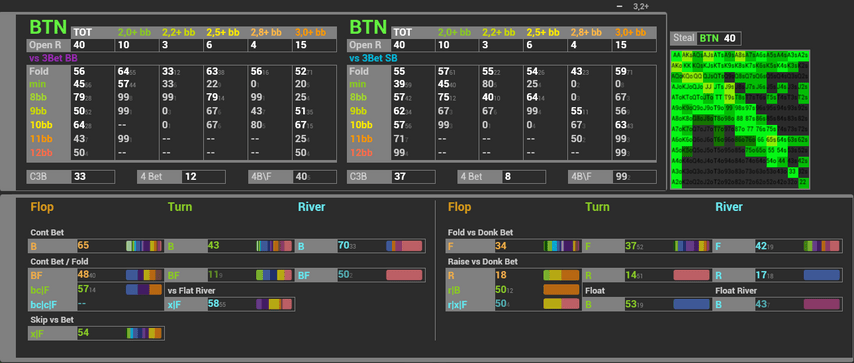Click the purple Float River bar
Image resolution: width=854 pixels, height=363 pixels.
pos(821,304)
